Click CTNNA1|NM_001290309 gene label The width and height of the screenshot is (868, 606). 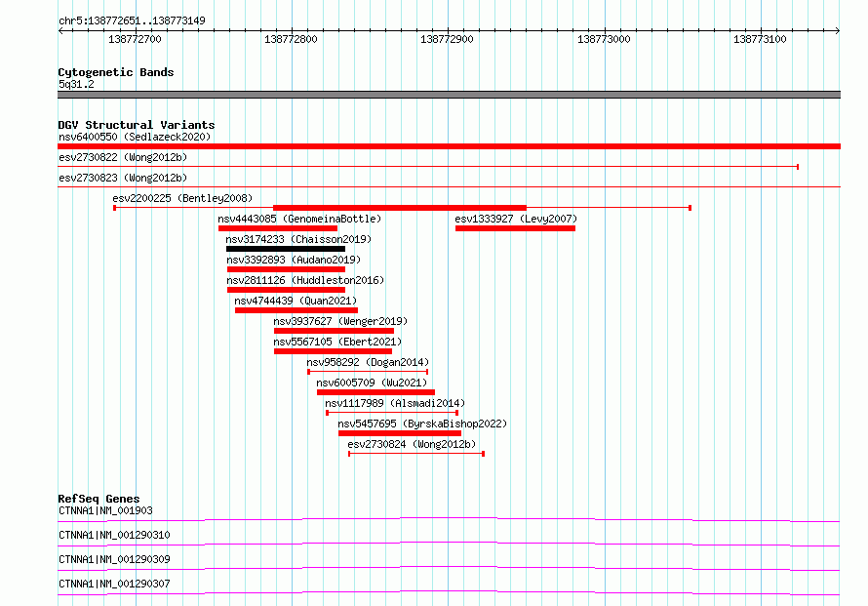pos(114,559)
